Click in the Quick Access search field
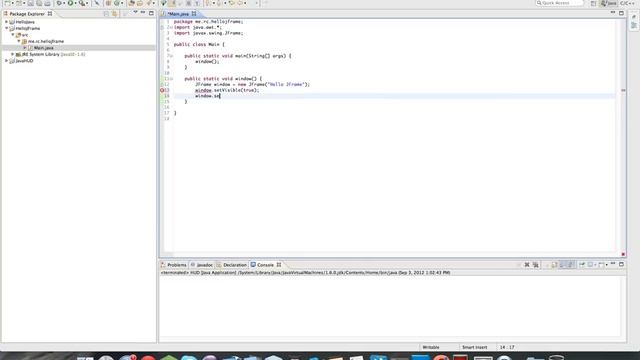This screenshot has height=360, width=640. tap(560, 3)
